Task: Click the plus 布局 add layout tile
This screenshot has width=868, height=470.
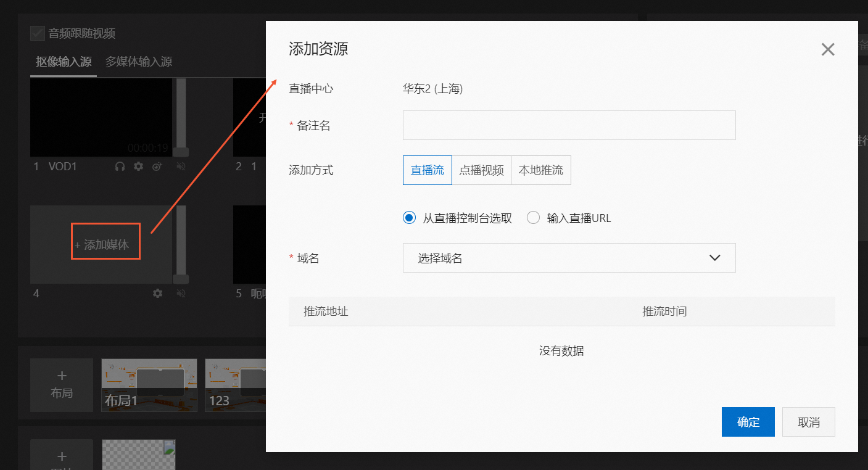Action: coord(62,385)
